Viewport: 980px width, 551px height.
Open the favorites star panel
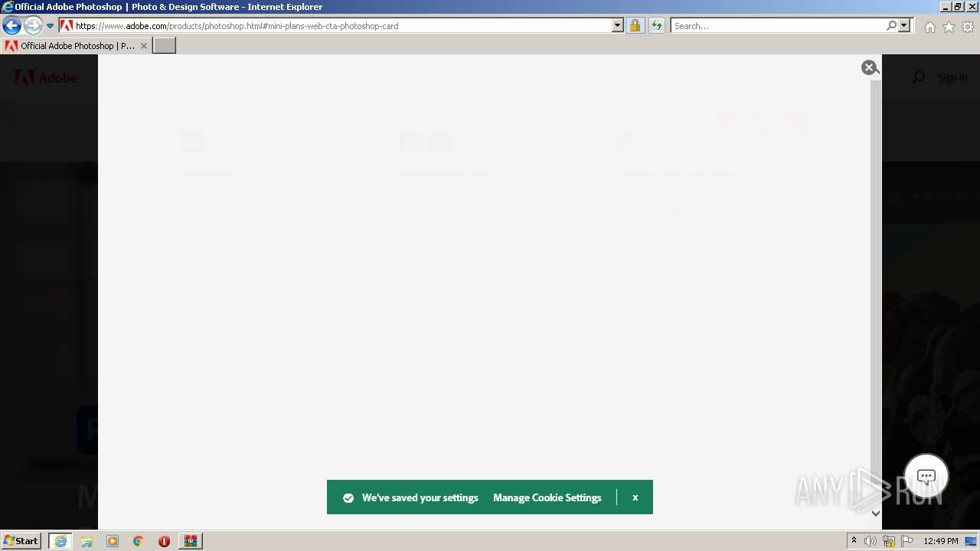tap(949, 27)
